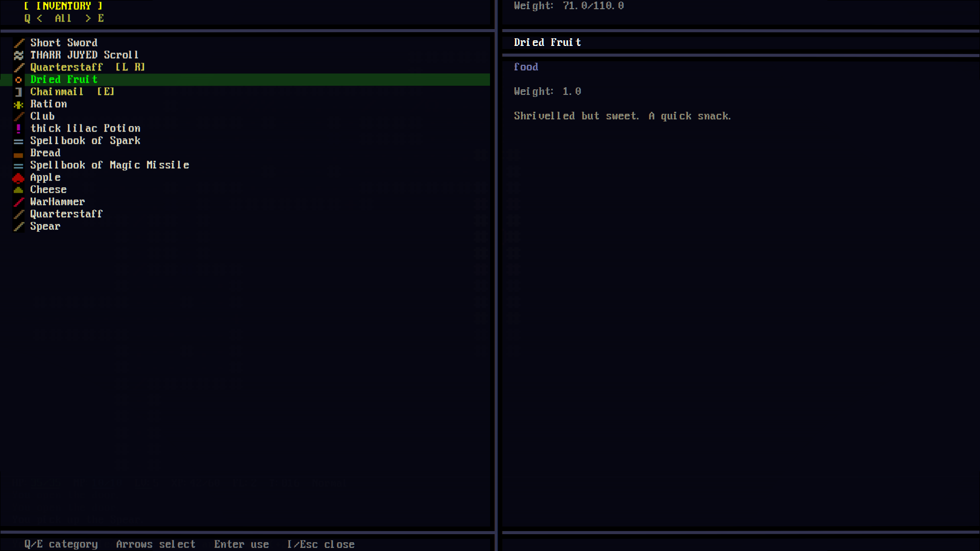Click the Cheese food icon
980x551 pixels.
(x=19, y=190)
